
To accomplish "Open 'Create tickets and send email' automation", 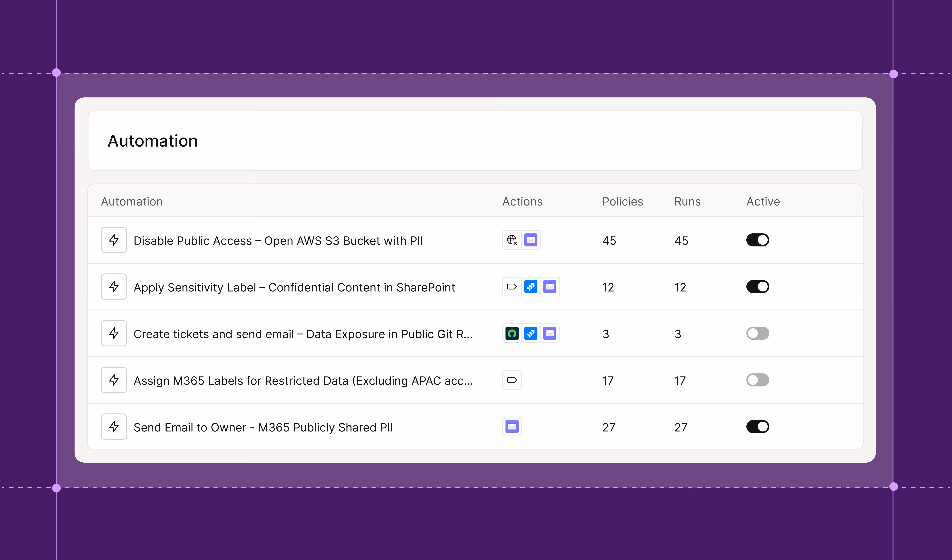I will [303, 334].
